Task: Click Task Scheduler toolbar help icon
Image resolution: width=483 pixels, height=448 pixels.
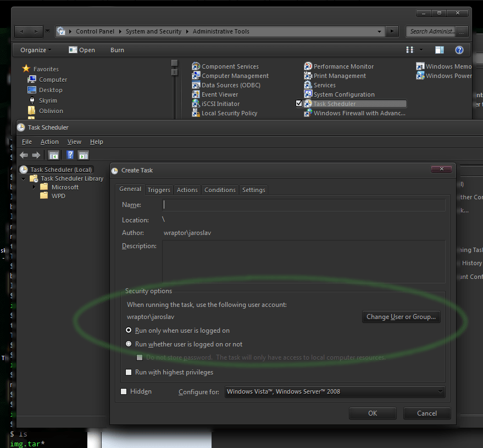Action: pyautogui.click(x=70, y=155)
